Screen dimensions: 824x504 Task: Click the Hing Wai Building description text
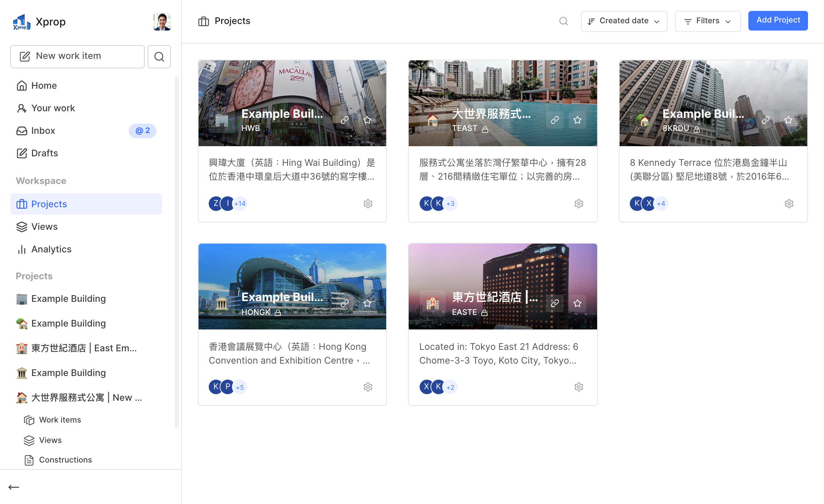point(292,169)
